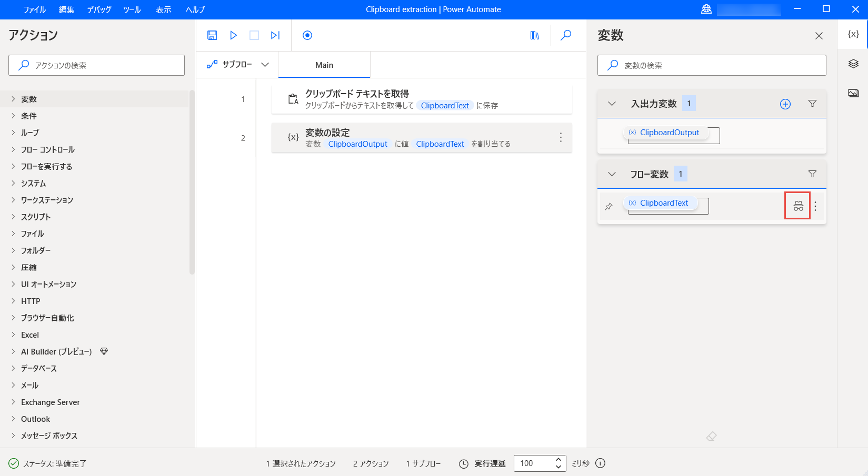Screen dimensions: 868x476
Task: Expand the Excel action group
Action: pyautogui.click(x=13, y=335)
